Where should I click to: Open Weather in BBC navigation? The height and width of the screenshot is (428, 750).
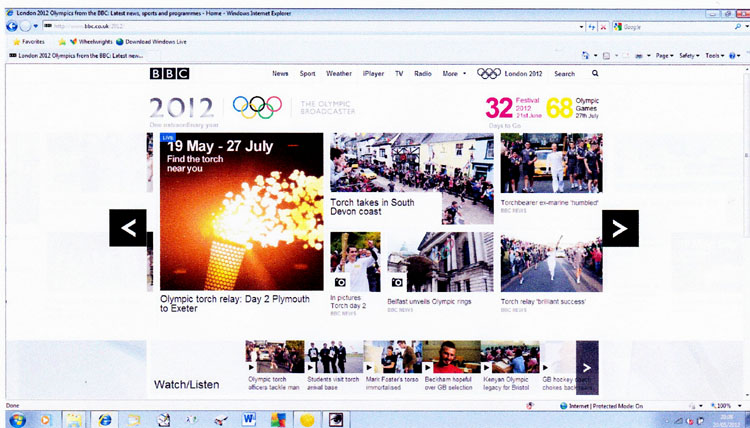coord(339,74)
